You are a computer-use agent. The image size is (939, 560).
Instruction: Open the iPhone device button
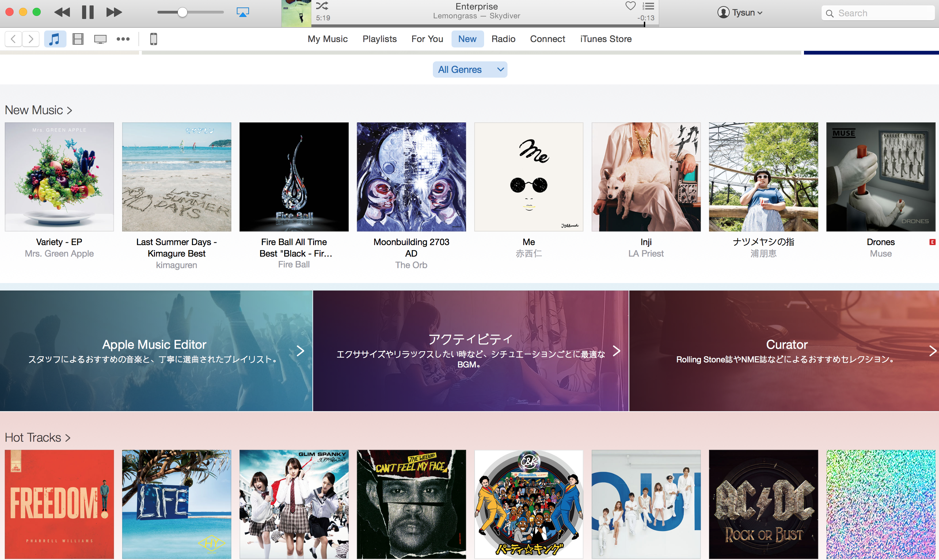[153, 39]
